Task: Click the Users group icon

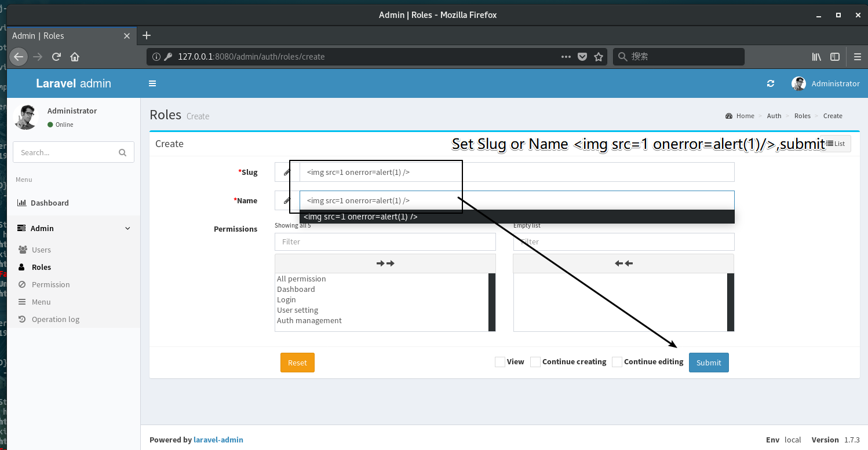Action: tap(23, 250)
